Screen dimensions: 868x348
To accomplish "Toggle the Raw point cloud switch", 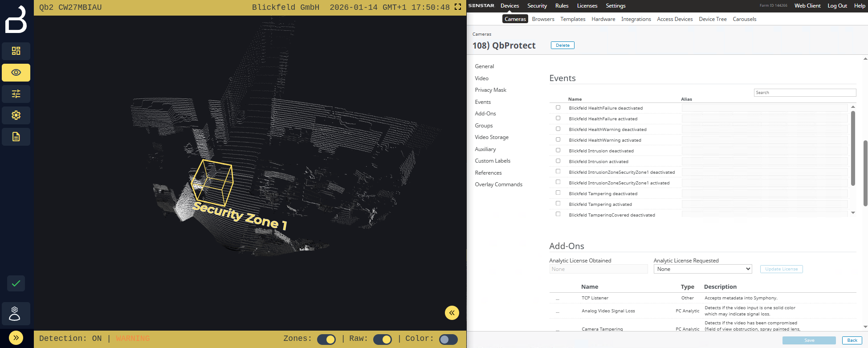I will [383, 339].
